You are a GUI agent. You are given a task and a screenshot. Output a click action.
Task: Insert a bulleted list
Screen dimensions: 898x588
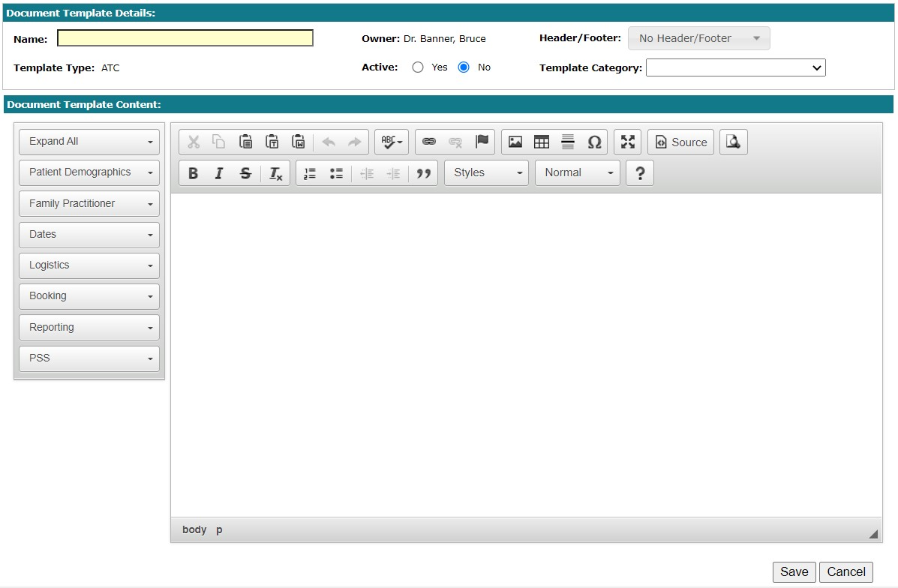click(x=336, y=173)
